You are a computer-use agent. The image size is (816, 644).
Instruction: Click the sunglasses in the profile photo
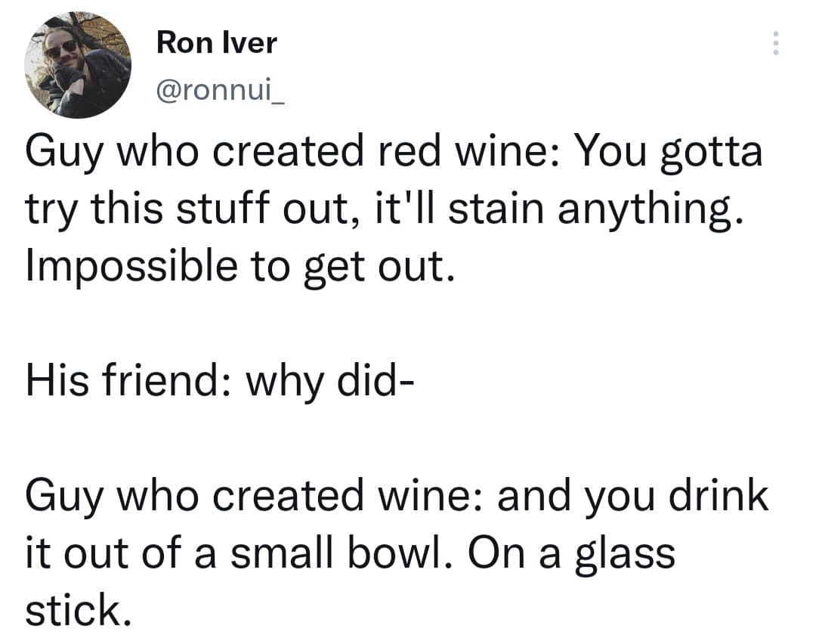point(62,47)
